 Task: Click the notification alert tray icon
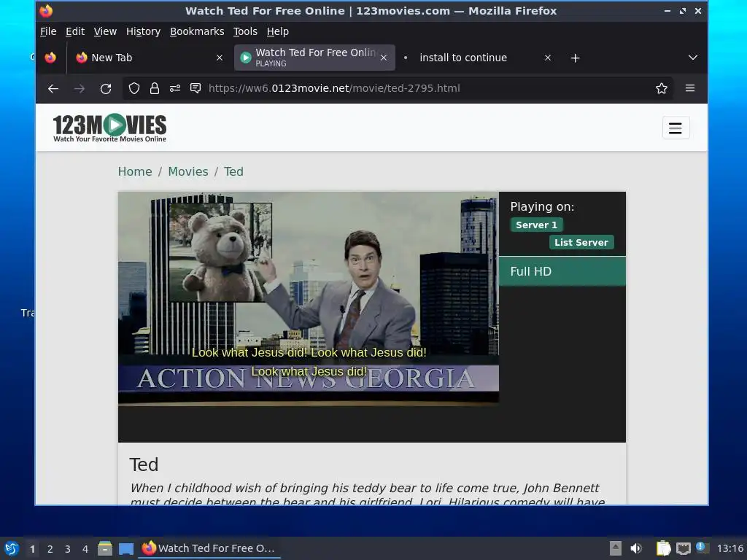(701, 548)
